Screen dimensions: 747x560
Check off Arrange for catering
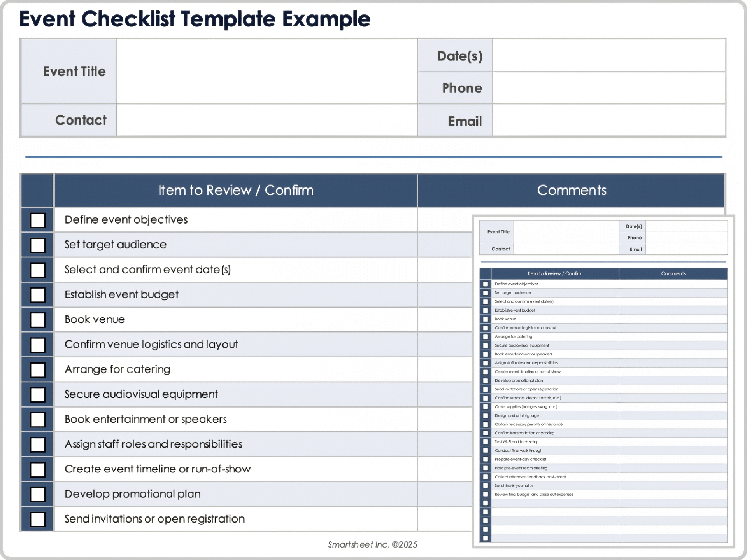click(37, 369)
